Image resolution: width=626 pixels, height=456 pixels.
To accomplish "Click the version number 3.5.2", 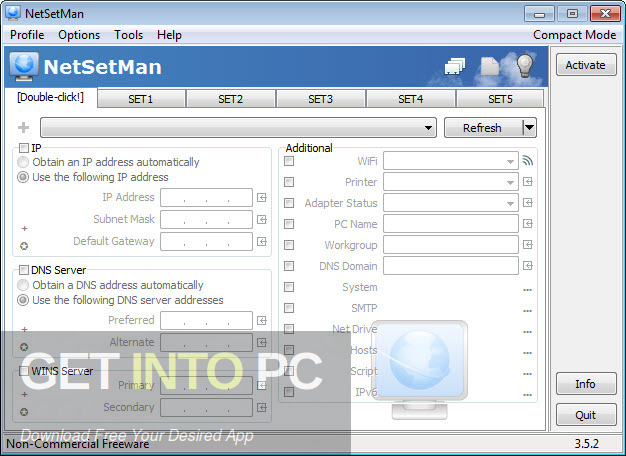I will tap(586, 444).
